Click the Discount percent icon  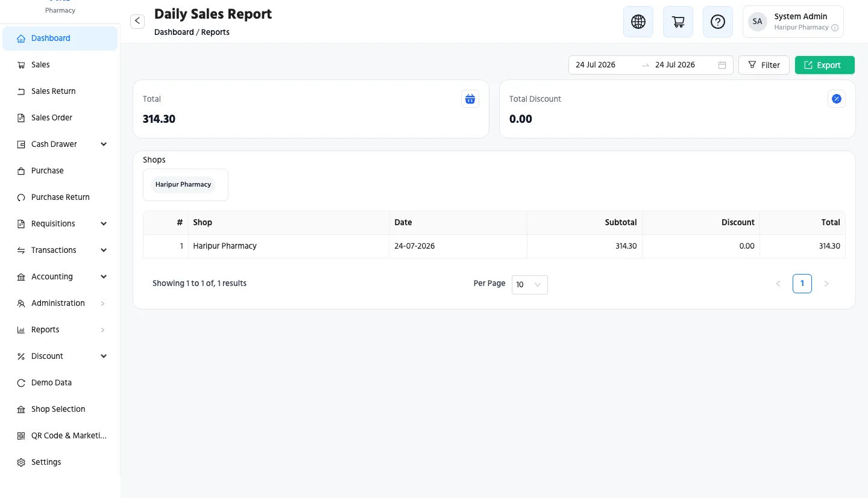point(21,356)
